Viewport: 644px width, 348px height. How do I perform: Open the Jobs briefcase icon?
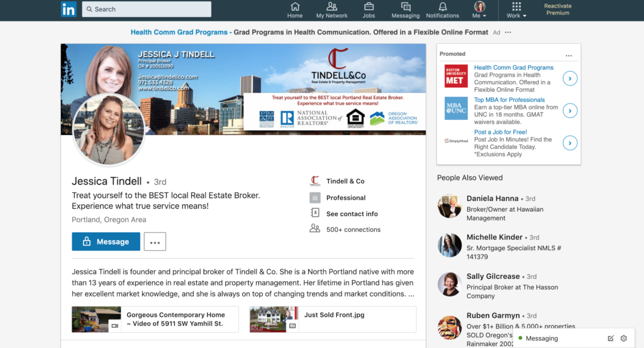click(x=369, y=10)
